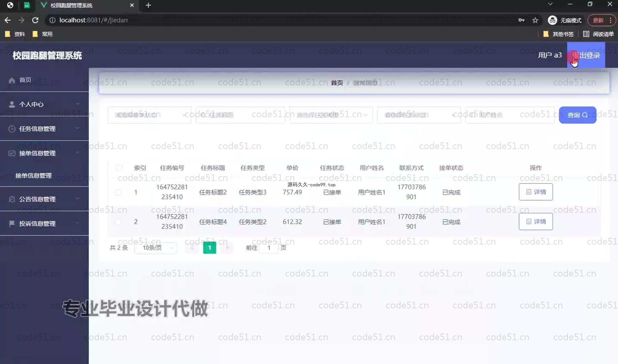Viewport: 618px width, 364px height.
Task: Click the address bar URL localhost:8081
Action: tap(93, 20)
